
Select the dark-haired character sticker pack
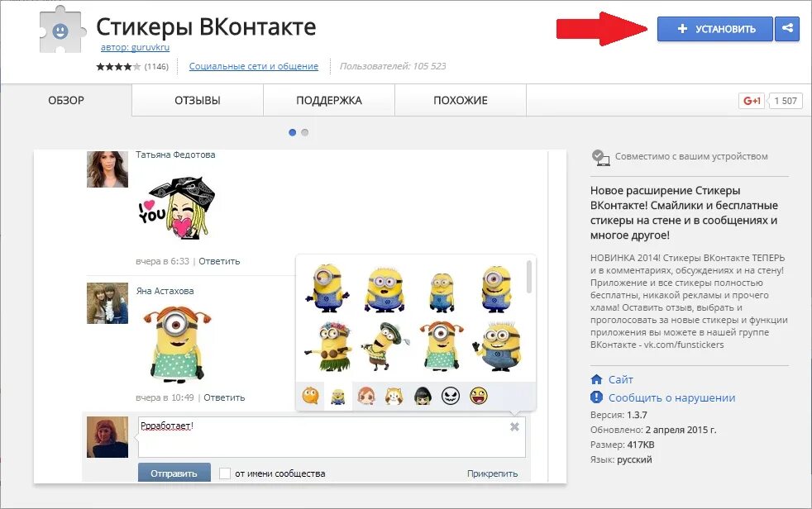(423, 397)
